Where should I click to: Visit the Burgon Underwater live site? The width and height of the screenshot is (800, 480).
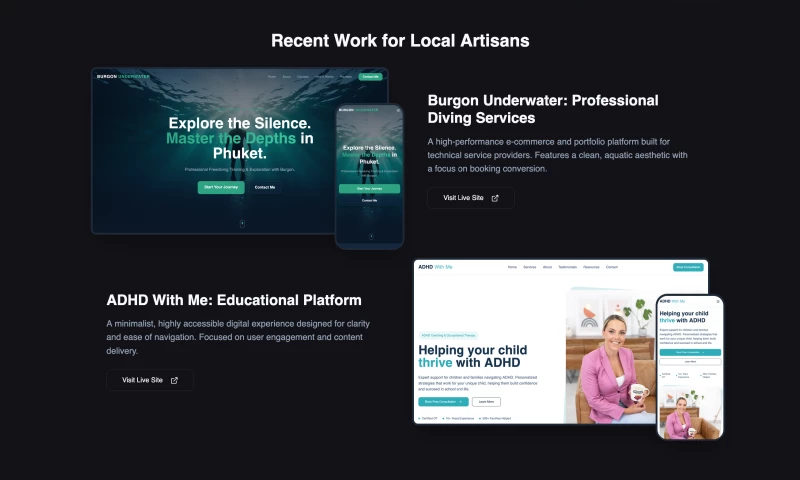click(x=471, y=198)
